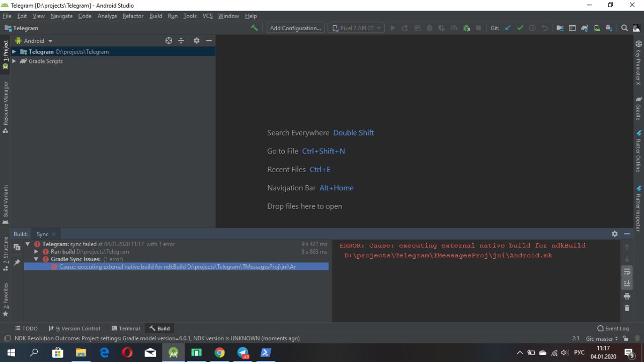Screen dimensions: 644x362
Task: Hide the Build panel with minus icon
Action: pos(627,234)
